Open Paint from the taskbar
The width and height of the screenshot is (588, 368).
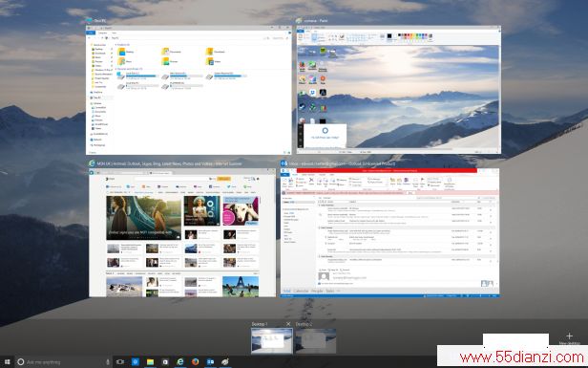point(225,362)
